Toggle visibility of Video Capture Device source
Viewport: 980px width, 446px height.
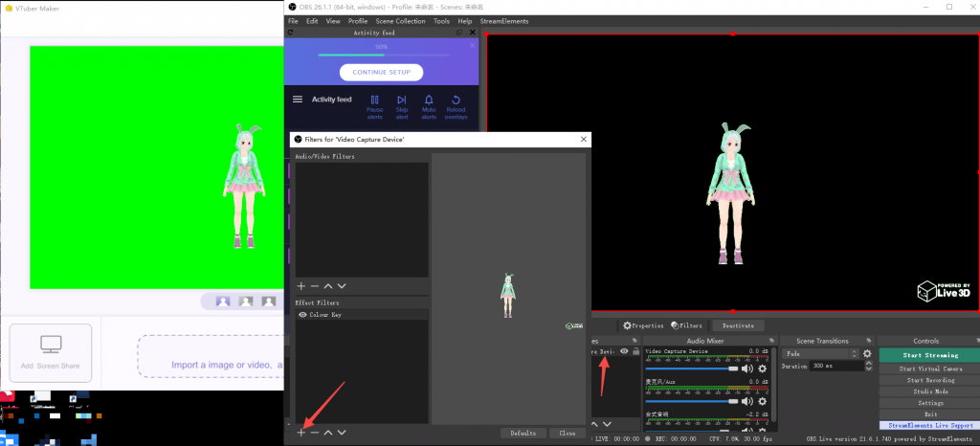(624, 351)
